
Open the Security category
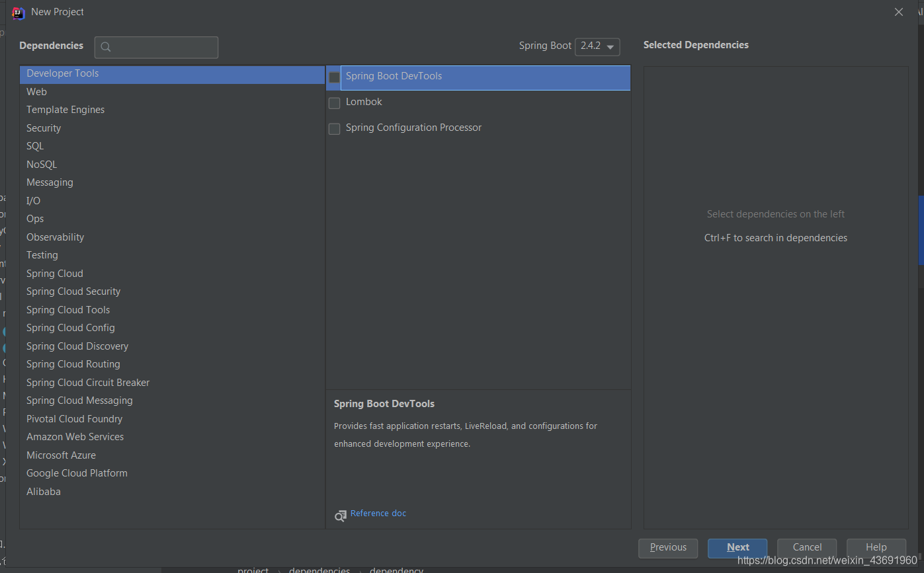click(172, 128)
